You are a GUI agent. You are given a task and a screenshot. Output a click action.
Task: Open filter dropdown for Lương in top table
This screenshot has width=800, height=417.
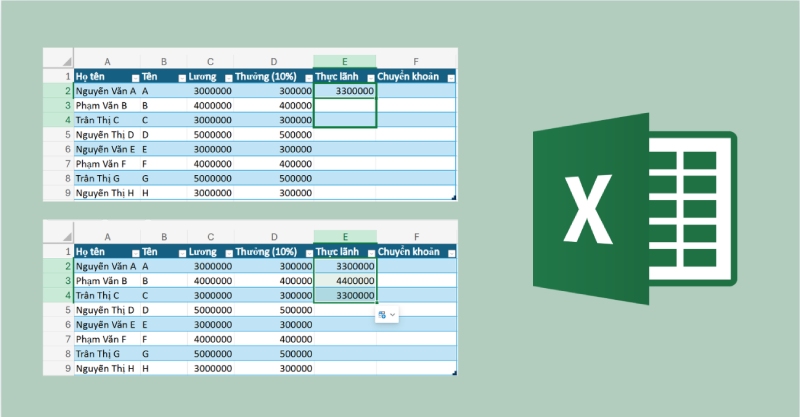(229, 78)
